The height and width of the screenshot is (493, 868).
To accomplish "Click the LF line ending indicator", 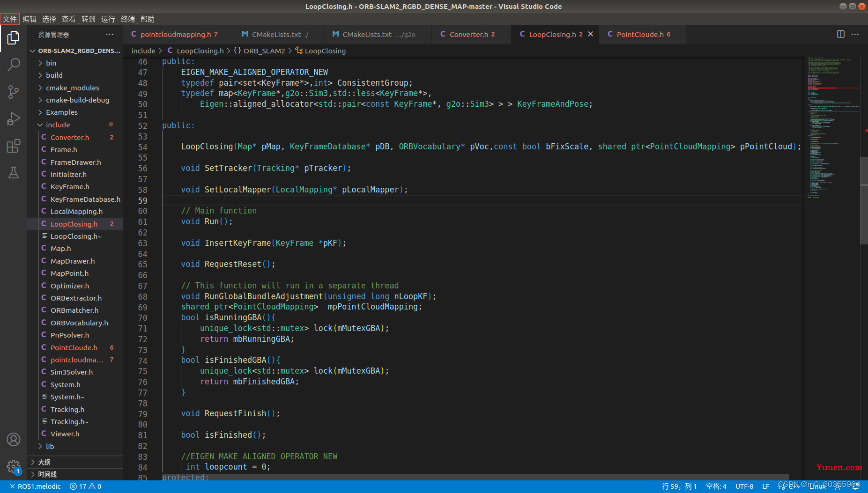I will (x=766, y=486).
